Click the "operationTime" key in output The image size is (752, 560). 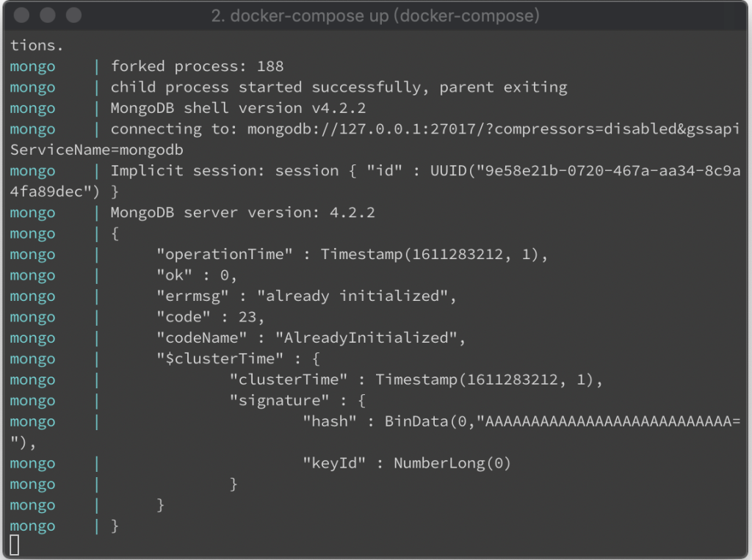[225, 254]
